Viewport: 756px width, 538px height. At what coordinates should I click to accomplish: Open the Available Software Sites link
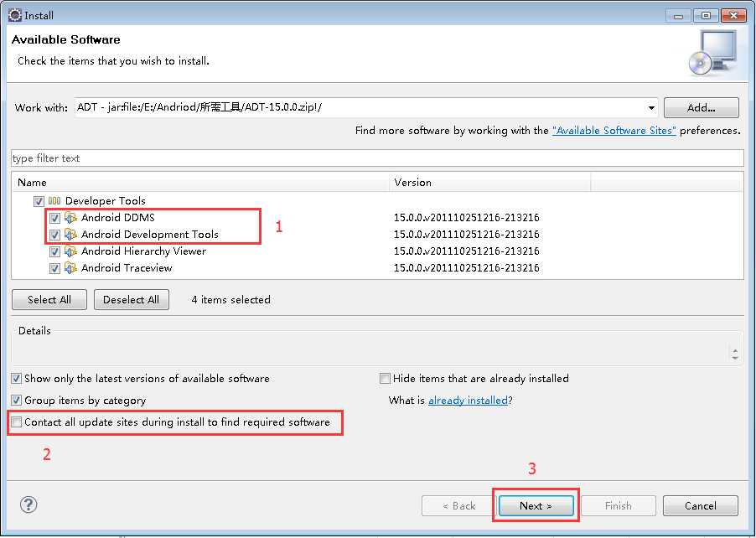pos(614,131)
